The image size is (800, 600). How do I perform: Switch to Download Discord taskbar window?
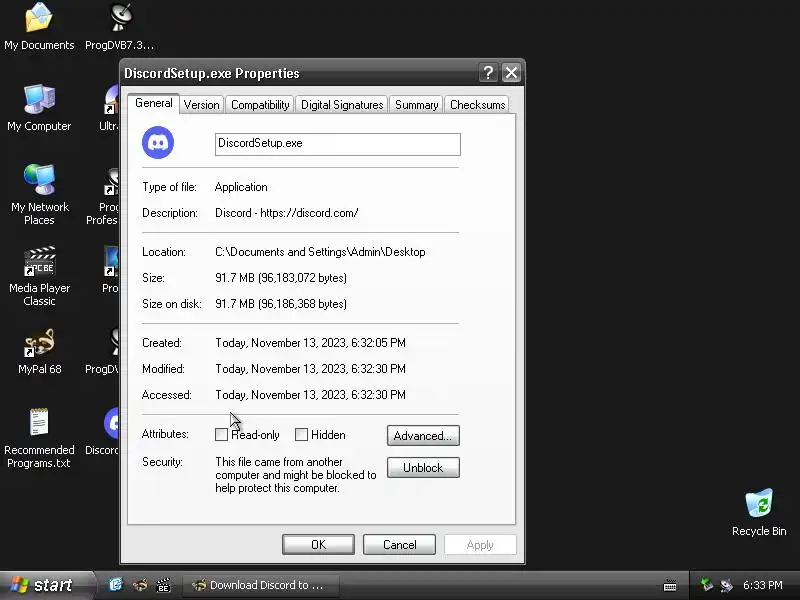(x=261, y=585)
